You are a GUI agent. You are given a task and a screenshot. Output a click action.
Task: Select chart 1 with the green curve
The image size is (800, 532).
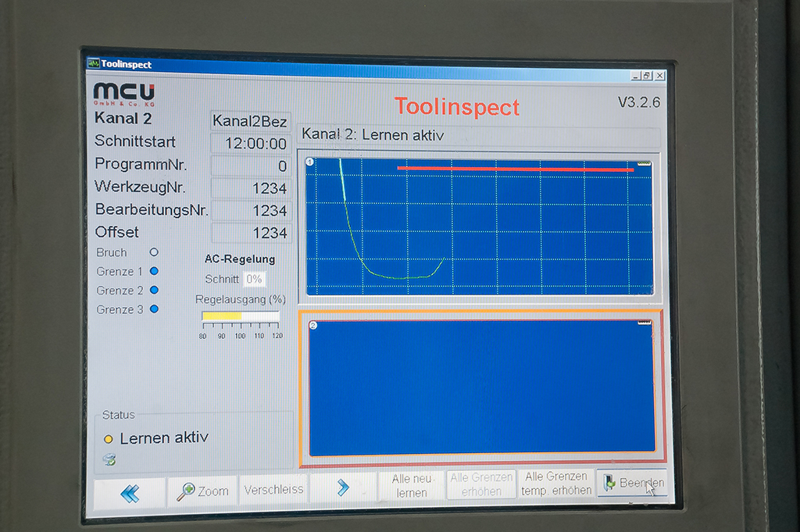pyautogui.click(x=479, y=227)
